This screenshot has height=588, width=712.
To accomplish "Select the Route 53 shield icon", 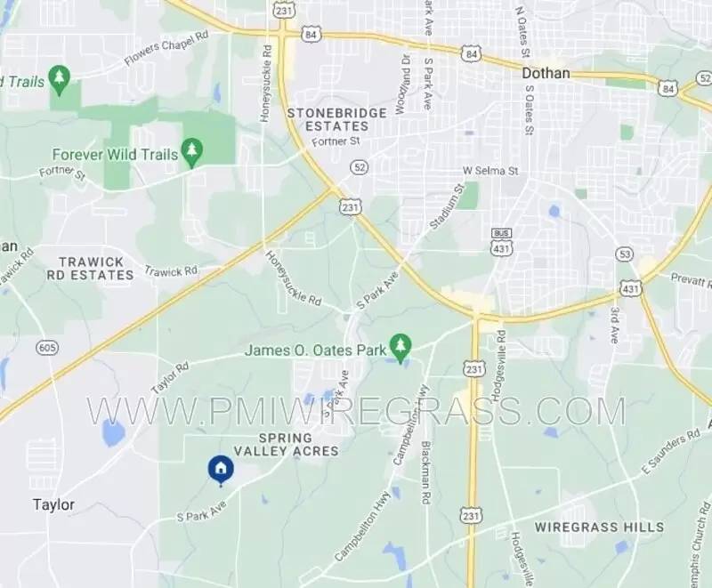I will click(625, 254).
